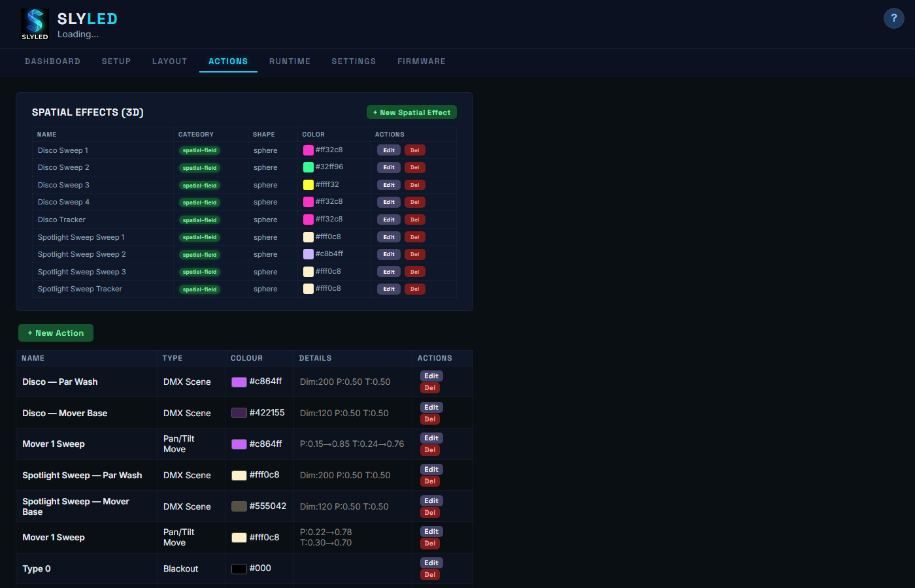Viewport: 915px width, 588px height.
Task: Open help with the question mark icon
Action: (893, 18)
